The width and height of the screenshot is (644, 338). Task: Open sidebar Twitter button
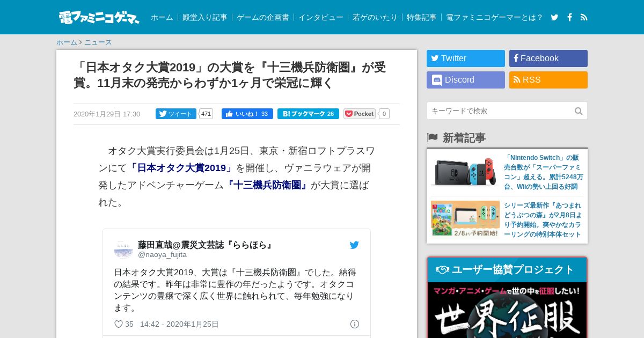[x=466, y=58]
